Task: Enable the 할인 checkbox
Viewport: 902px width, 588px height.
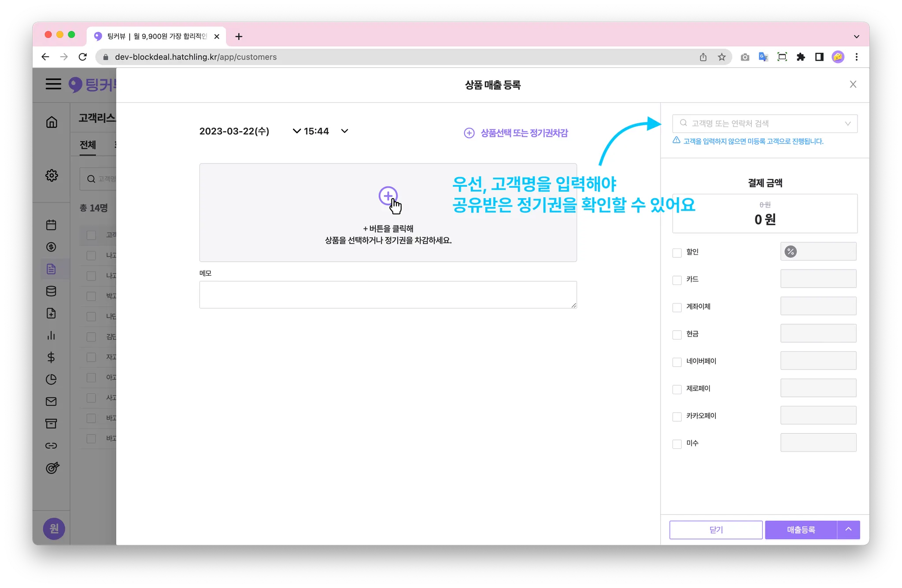Action: coord(677,252)
